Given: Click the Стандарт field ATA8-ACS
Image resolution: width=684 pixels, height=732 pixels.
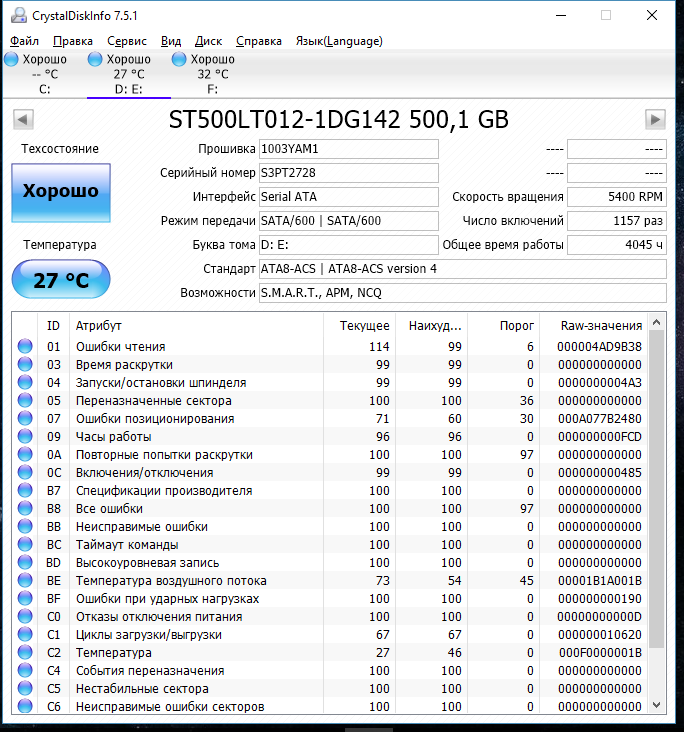Looking at the screenshot, I should click(463, 269).
